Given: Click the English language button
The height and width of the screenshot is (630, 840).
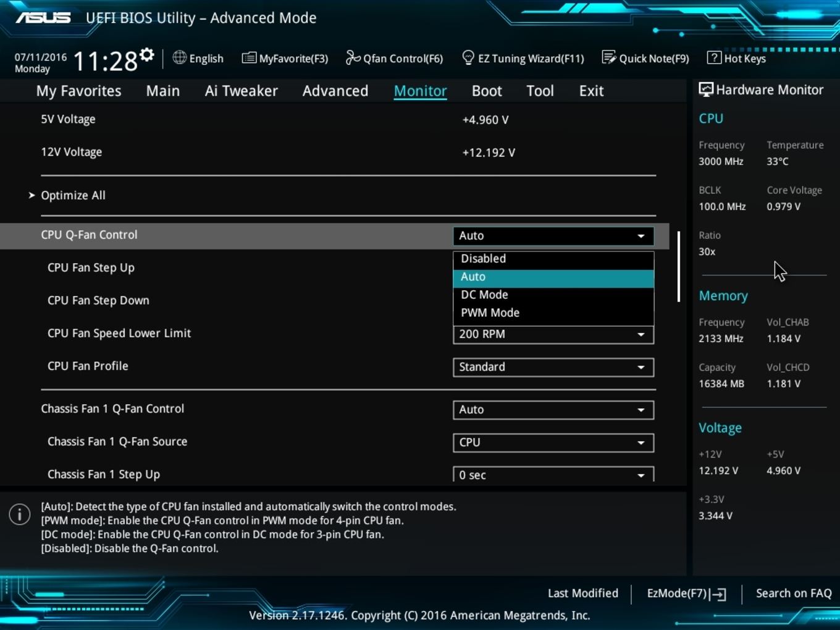Looking at the screenshot, I should coord(198,58).
